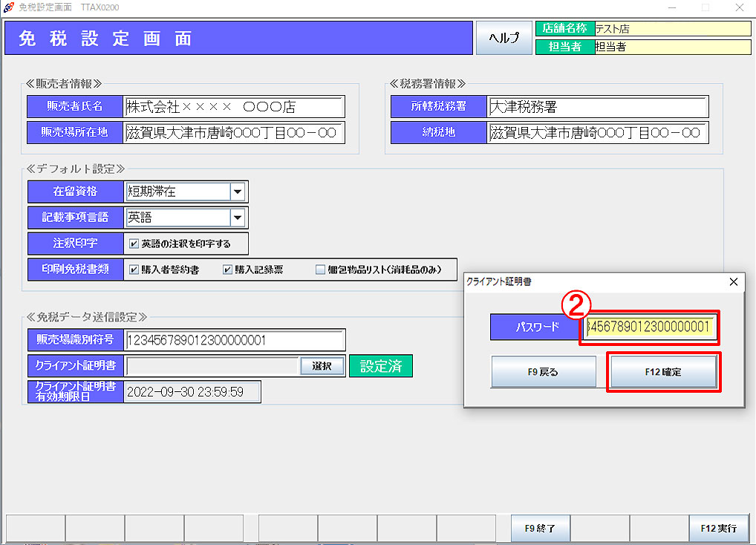756x545 pixels.
Task: Click the 選択 button for client certificate
Action: point(322,366)
